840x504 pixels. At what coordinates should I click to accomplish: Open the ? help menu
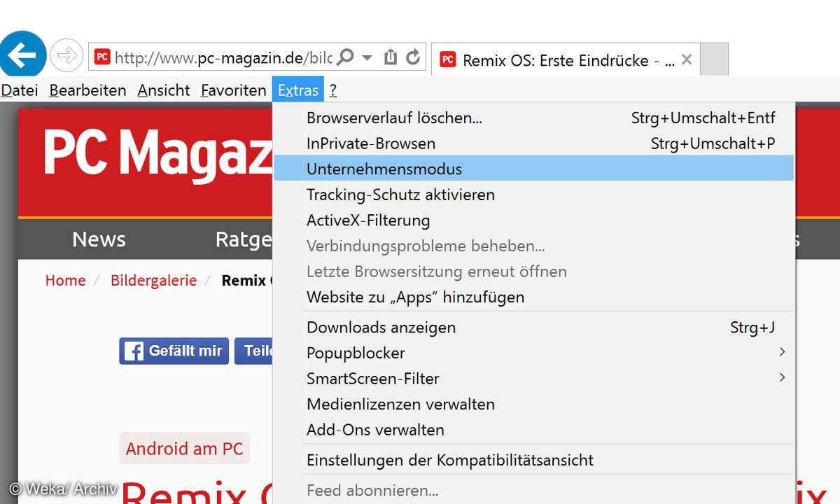click(333, 90)
